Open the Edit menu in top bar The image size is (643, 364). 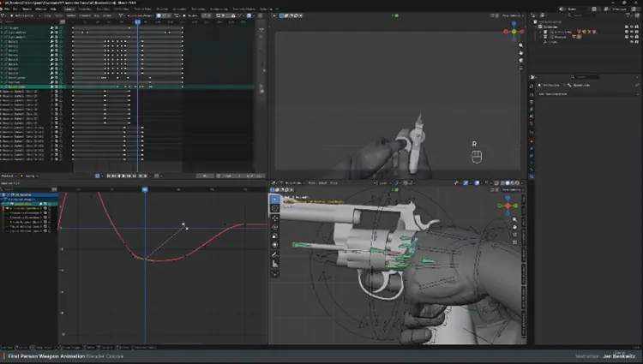pyautogui.click(x=15, y=9)
